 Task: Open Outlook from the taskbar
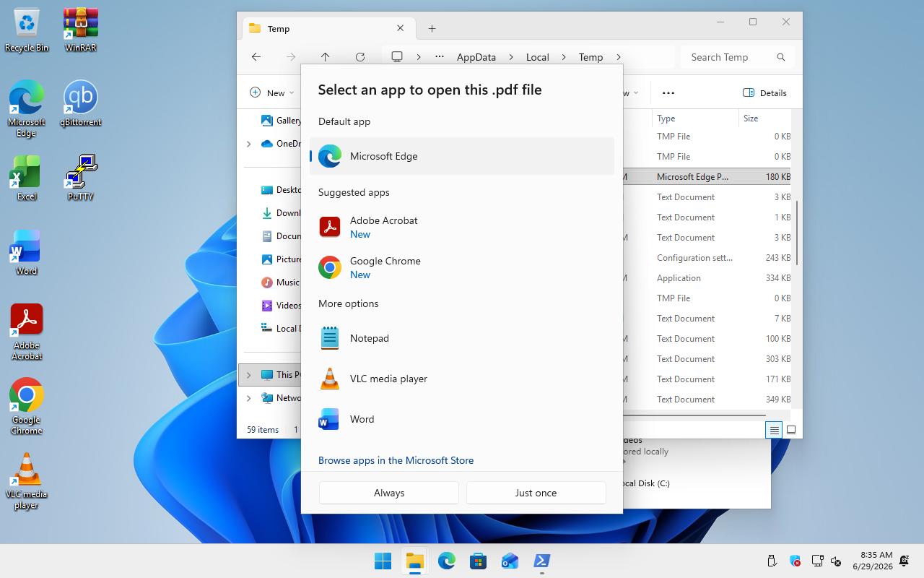click(x=510, y=561)
